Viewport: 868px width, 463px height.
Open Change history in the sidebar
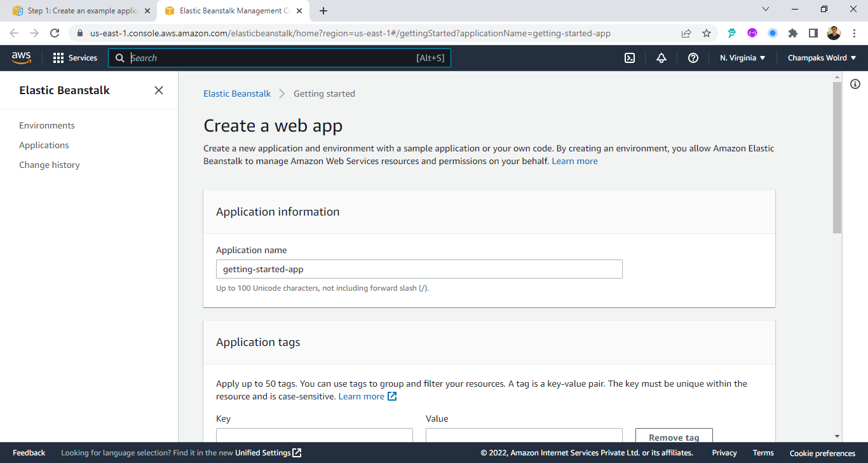[50, 165]
